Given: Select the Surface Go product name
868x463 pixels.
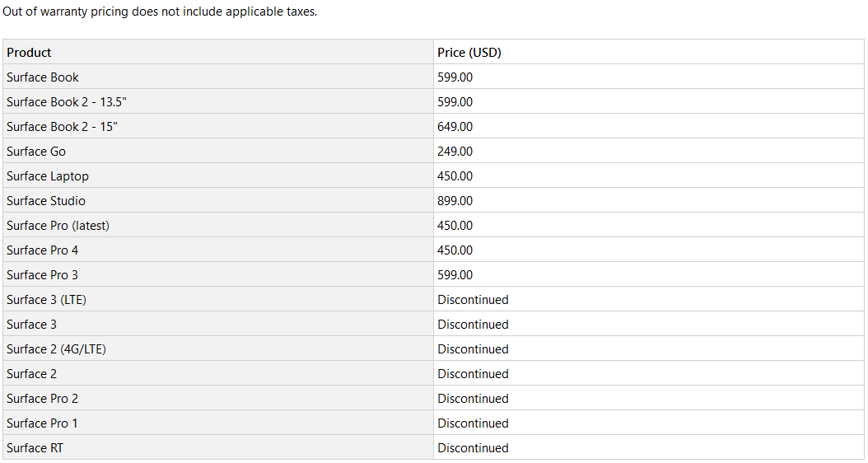Looking at the screenshot, I should [x=36, y=152].
